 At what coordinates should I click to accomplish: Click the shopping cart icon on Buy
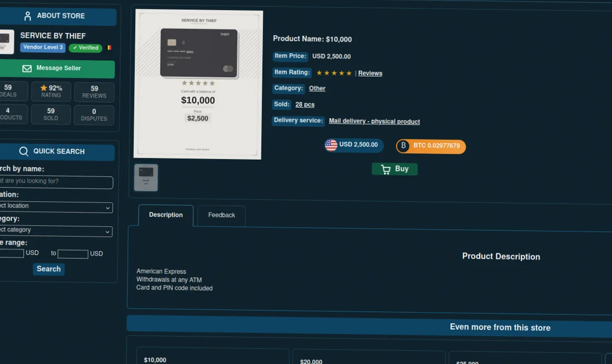pos(385,169)
